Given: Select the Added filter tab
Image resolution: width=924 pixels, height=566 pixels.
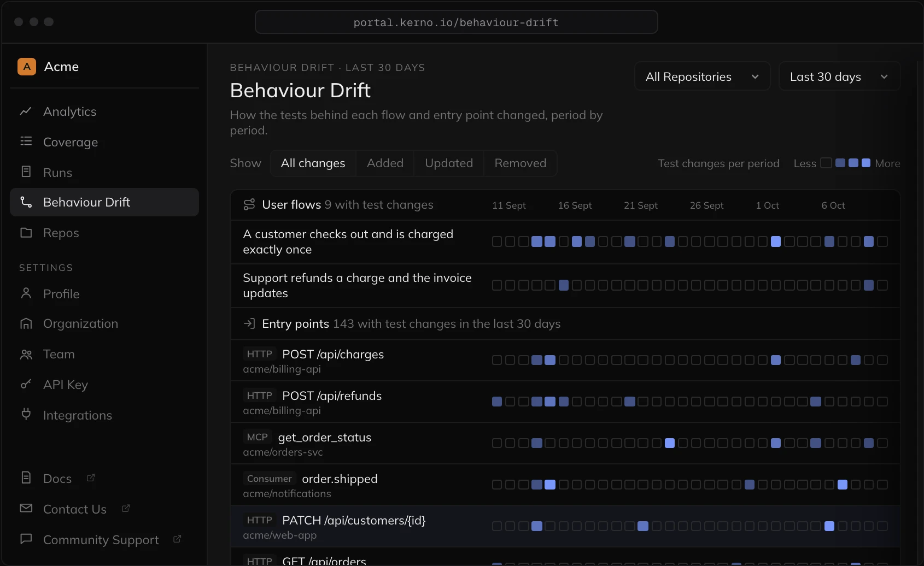Looking at the screenshot, I should (x=385, y=163).
